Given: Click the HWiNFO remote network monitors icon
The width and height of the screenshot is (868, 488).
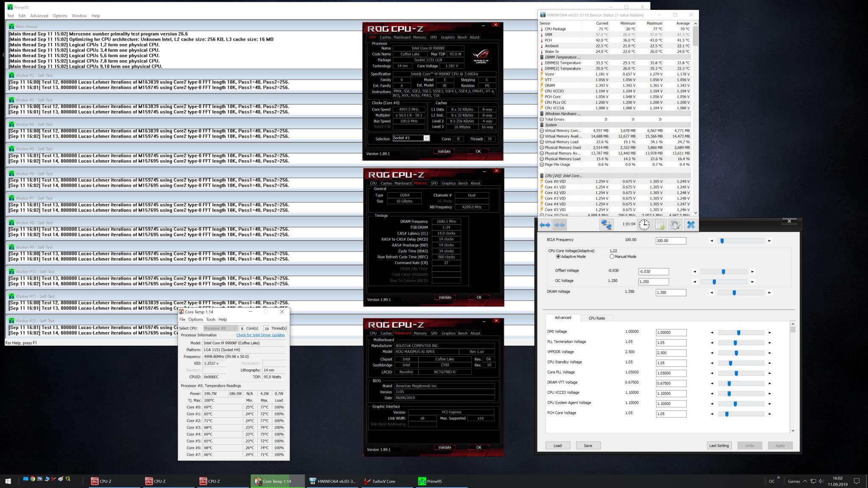Looking at the screenshot, I should pos(606,225).
